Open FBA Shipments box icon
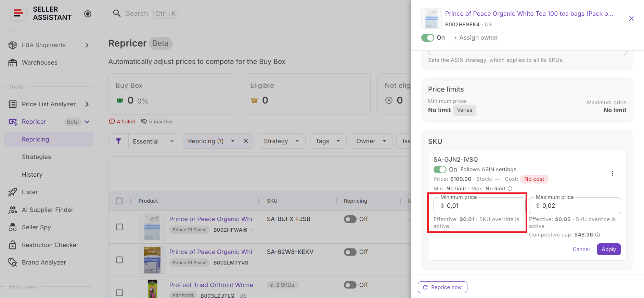 [x=13, y=45]
